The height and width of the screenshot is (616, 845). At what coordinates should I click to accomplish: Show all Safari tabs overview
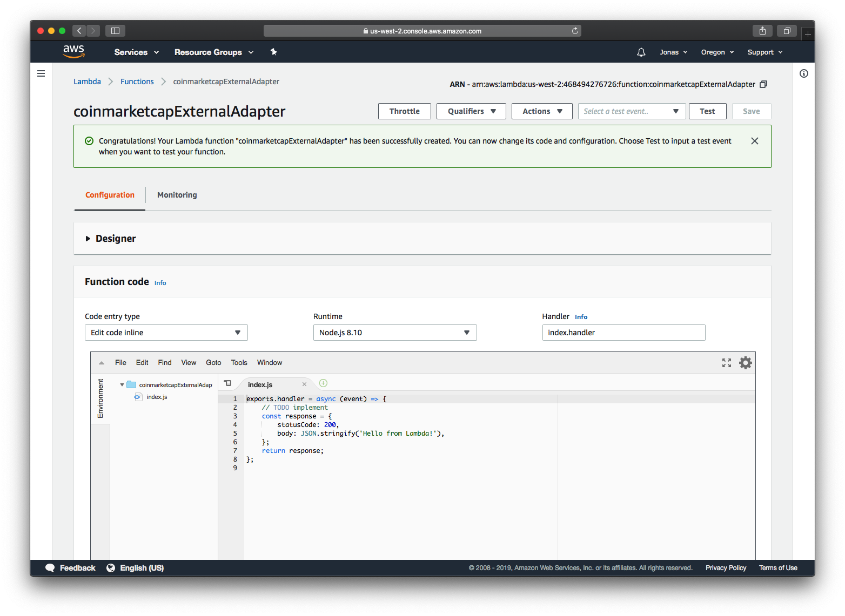tap(787, 31)
